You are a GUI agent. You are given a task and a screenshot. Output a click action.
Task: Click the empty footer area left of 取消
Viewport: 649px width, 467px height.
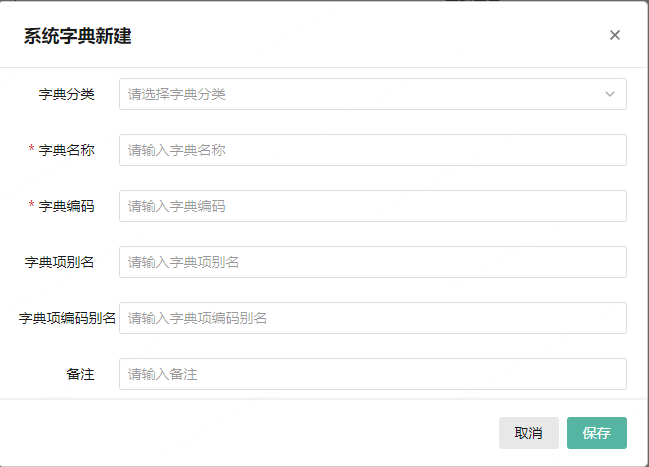coord(250,433)
